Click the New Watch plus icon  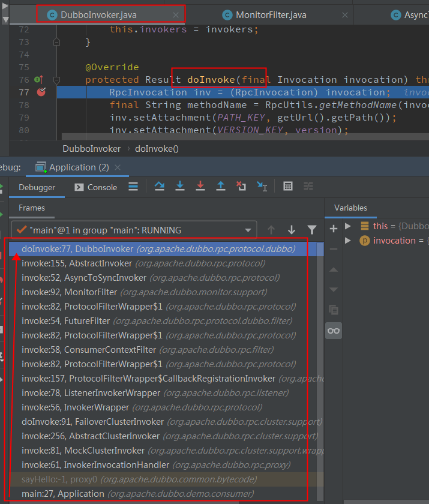pyautogui.click(x=334, y=229)
